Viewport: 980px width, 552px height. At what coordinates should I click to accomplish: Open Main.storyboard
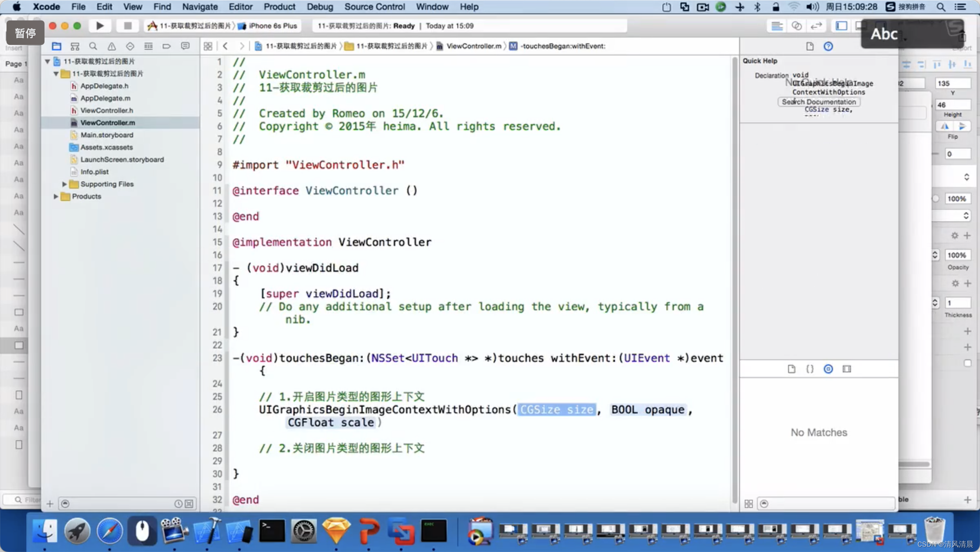click(x=107, y=135)
